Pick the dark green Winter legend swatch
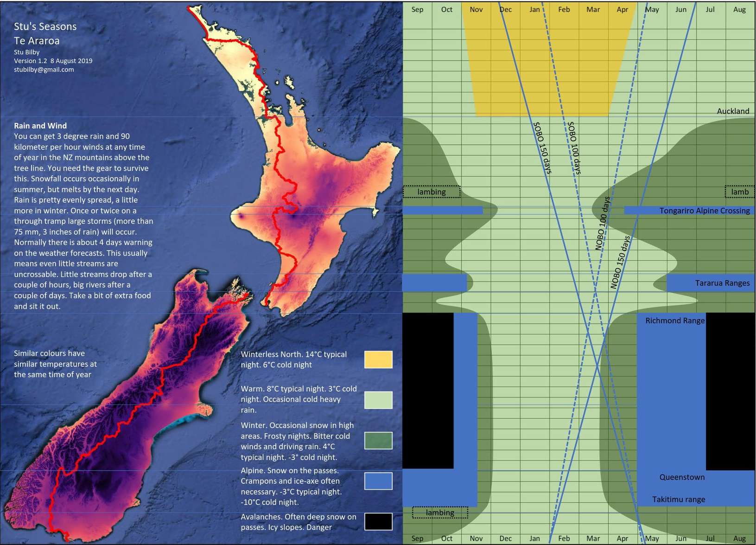Screen dimensions: 756x545 coord(378,441)
